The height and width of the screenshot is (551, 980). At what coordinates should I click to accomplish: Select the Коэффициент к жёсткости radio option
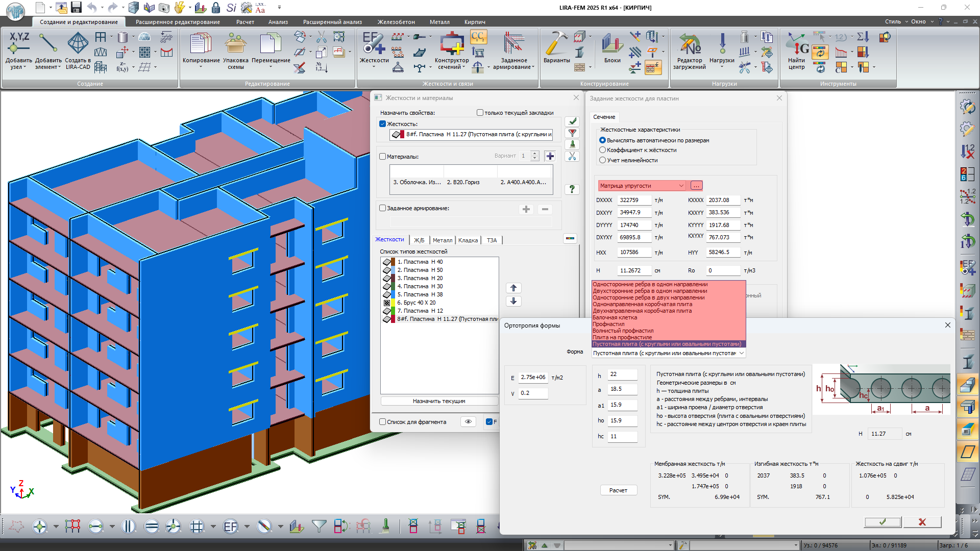(603, 150)
